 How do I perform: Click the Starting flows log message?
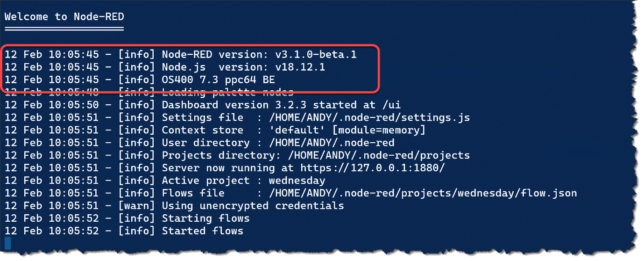[x=205, y=218]
